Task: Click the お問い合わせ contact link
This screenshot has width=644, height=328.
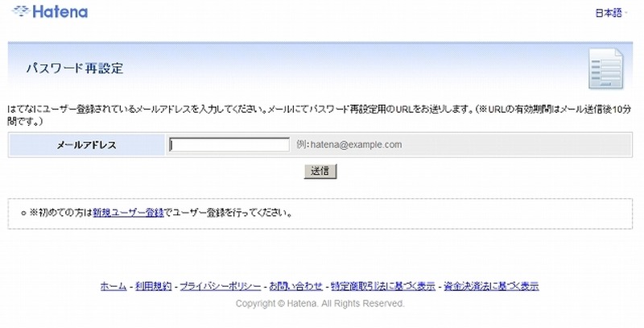Action: [295, 286]
